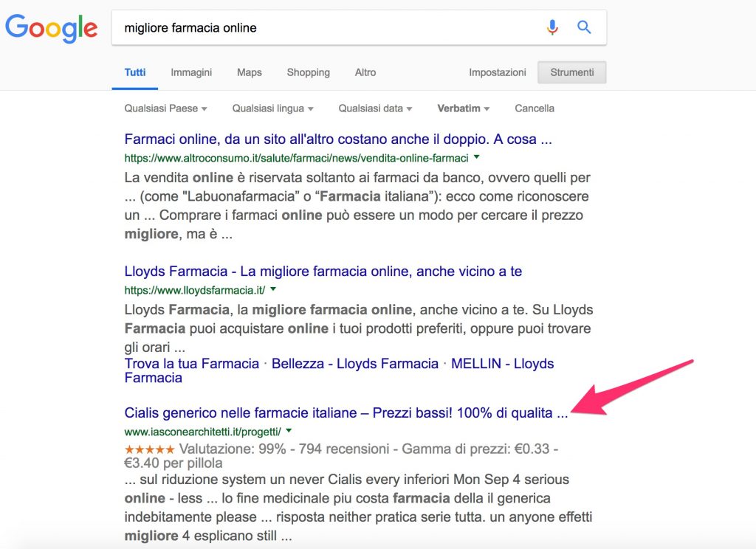Open the 'Trova la tua Farmacia' sitelink

pyautogui.click(x=191, y=364)
